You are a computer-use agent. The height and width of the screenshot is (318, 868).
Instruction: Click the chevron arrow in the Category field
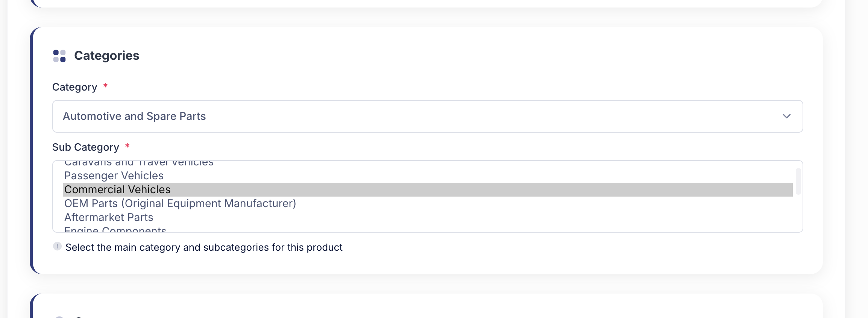pos(786,116)
